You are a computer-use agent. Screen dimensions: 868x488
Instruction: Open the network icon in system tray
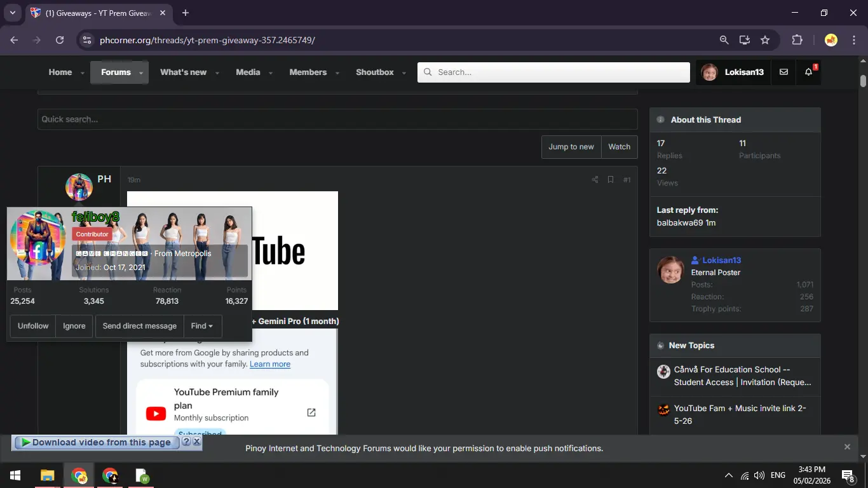pyautogui.click(x=745, y=475)
